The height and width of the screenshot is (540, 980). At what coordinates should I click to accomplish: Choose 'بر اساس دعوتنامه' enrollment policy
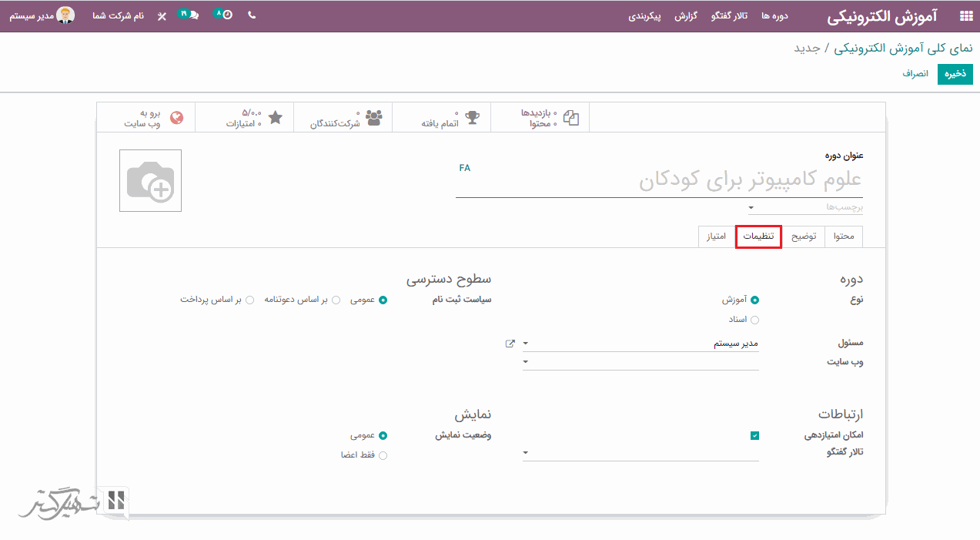[x=336, y=300]
